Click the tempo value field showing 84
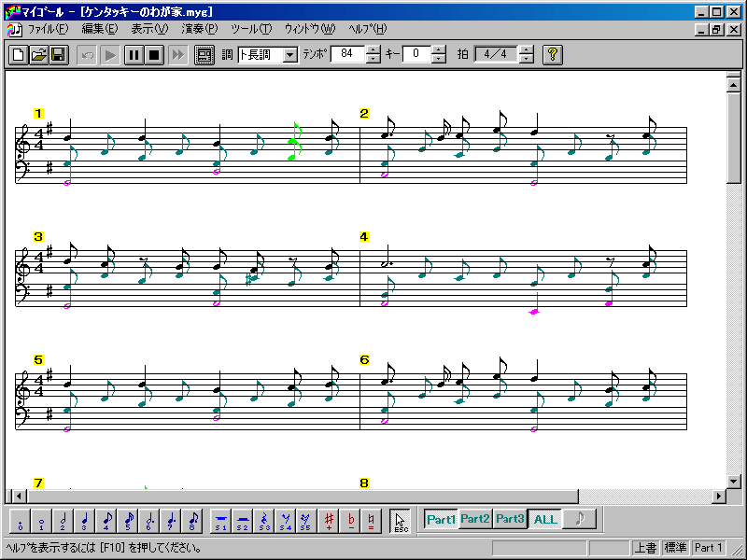Image resolution: width=747 pixels, height=560 pixels. click(347, 54)
